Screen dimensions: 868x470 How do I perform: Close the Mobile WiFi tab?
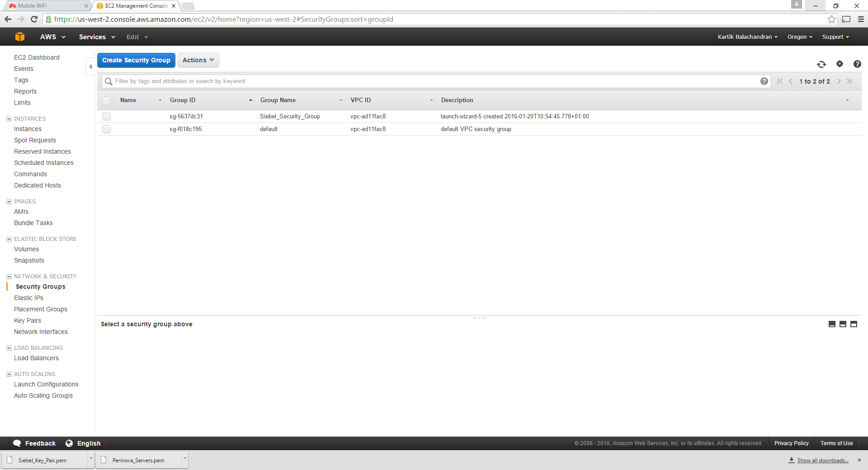tap(86, 6)
